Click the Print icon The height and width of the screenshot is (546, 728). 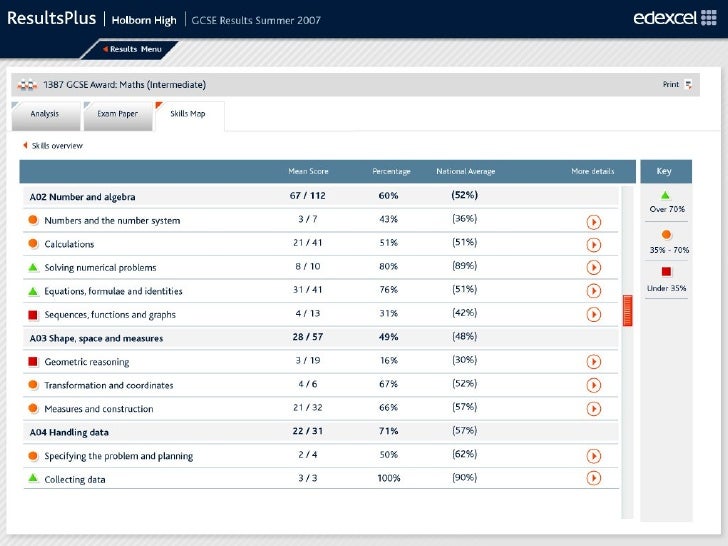click(687, 85)
